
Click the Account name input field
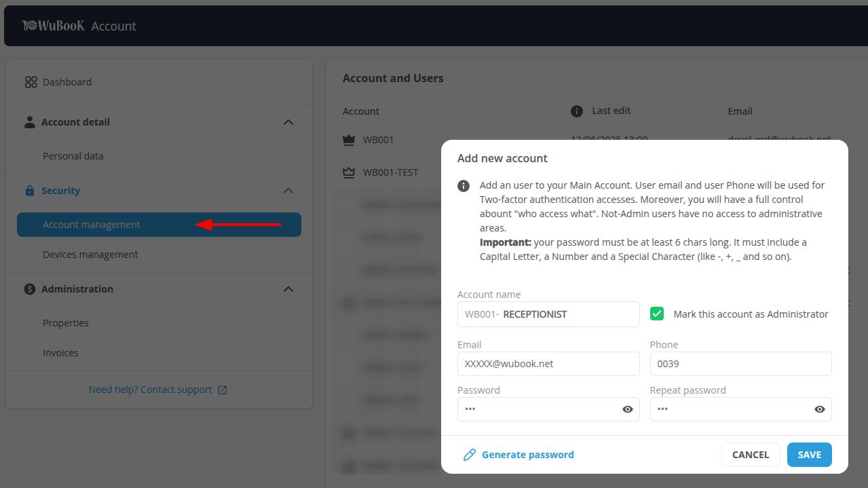(x=548, y=314)
